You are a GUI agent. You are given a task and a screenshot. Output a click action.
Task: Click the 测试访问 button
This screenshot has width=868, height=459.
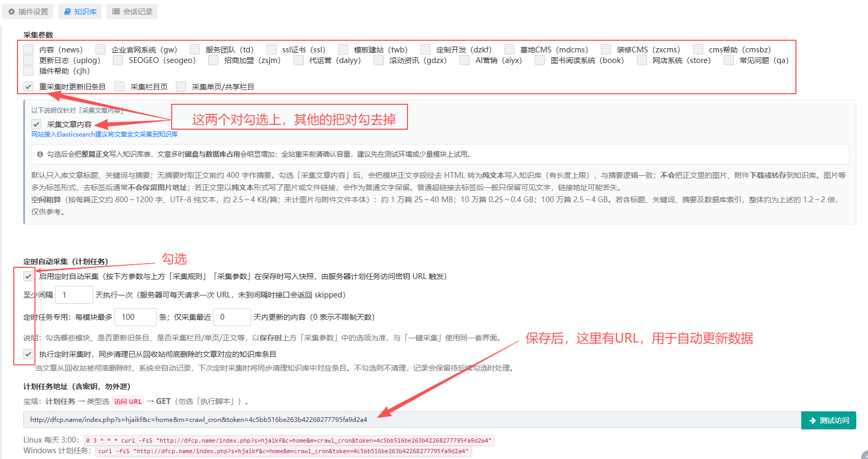[829, 420]
